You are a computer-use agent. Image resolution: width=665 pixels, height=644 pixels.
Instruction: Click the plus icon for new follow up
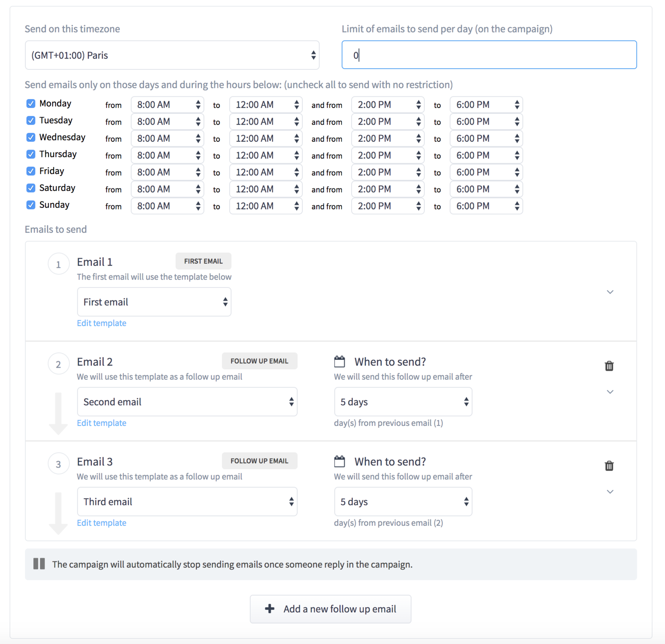[x=270, y=609]
